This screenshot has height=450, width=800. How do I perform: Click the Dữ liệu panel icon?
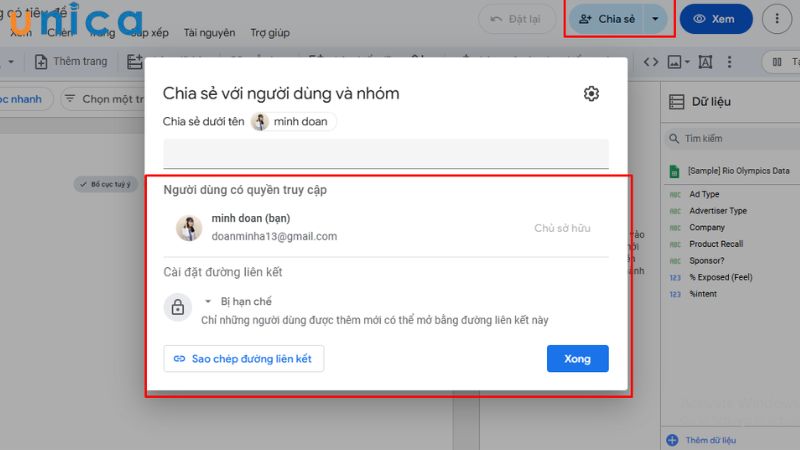coord(677,102)
